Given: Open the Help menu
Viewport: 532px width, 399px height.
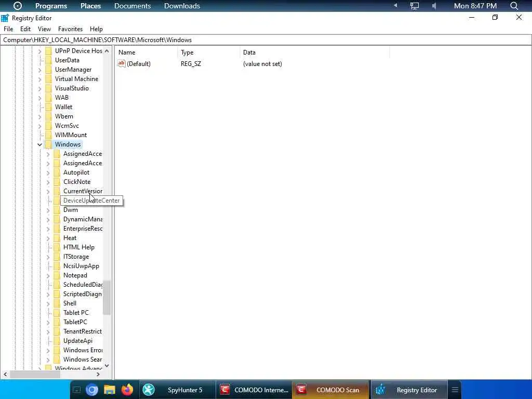Looking at the screenshot, I should pyautogui.click(x=96, y=29).
